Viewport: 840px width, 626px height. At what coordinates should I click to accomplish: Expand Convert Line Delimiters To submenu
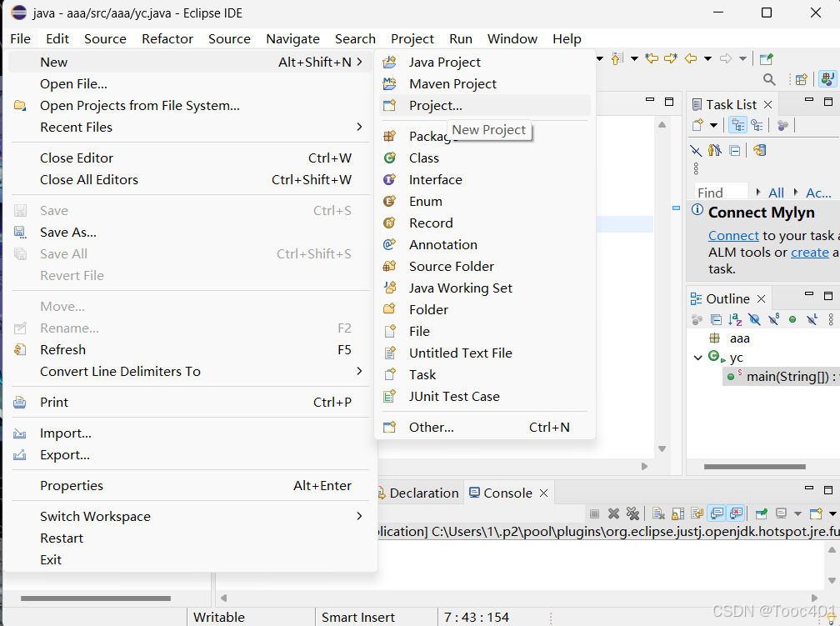[x=359, y=371]
